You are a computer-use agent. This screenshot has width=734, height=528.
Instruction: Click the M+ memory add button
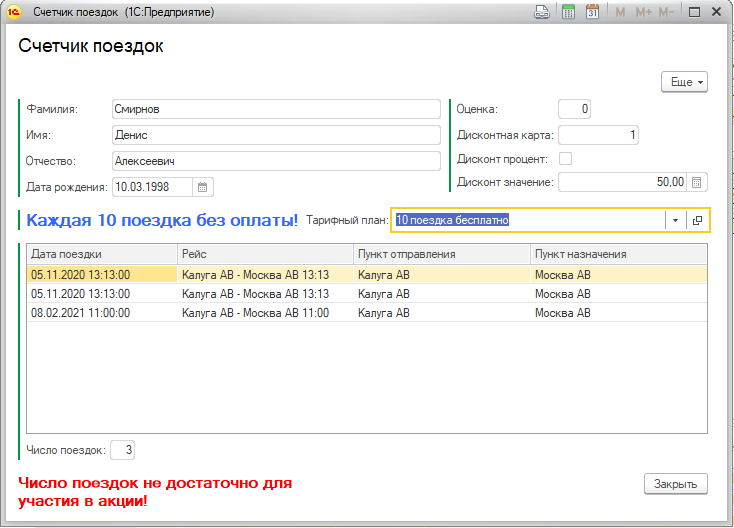tap(642, 12)
